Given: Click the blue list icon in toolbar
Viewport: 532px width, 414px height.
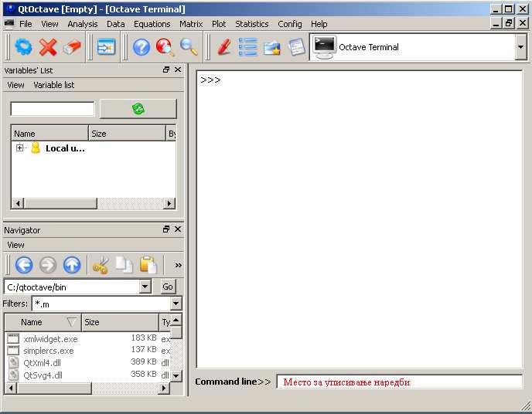Looking at the screenshot, I should tap(247, 47).
